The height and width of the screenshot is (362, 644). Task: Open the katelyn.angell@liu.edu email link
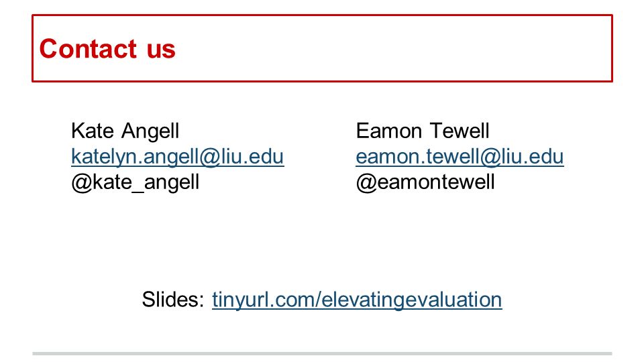177,157
